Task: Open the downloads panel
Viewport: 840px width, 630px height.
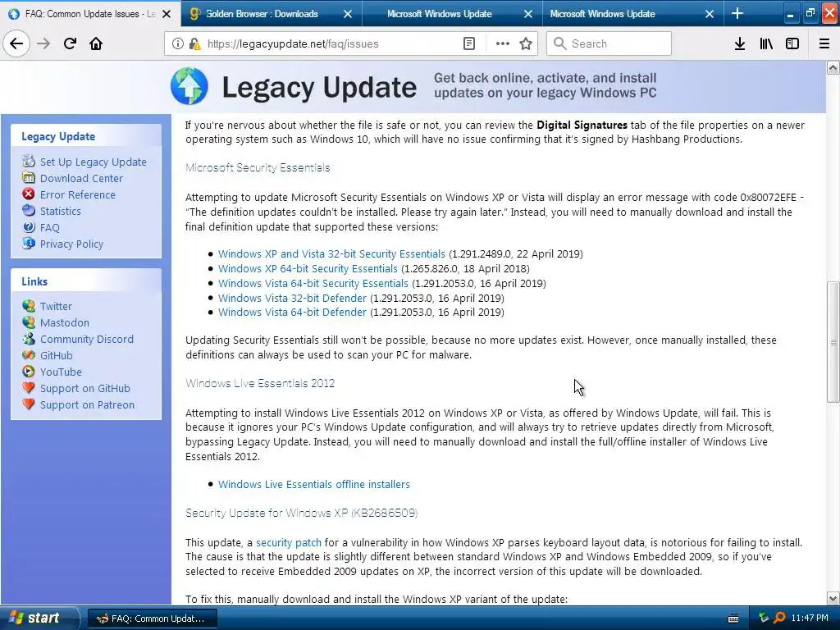Action: tap(739, 43)
